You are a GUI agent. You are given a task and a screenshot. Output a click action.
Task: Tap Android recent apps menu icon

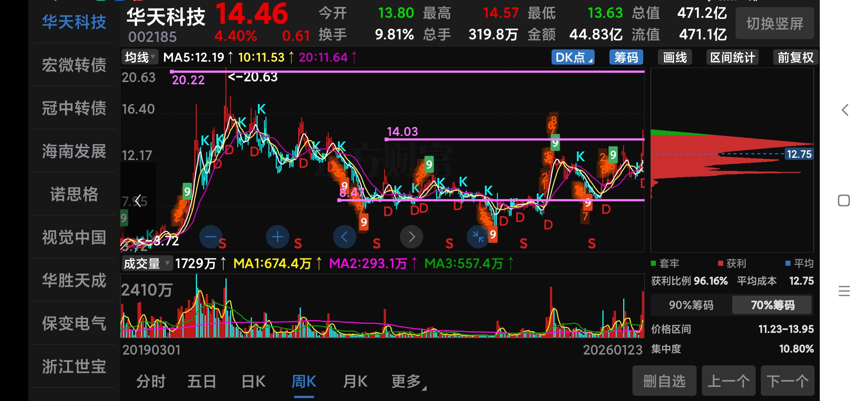click(x=844, y=291)
